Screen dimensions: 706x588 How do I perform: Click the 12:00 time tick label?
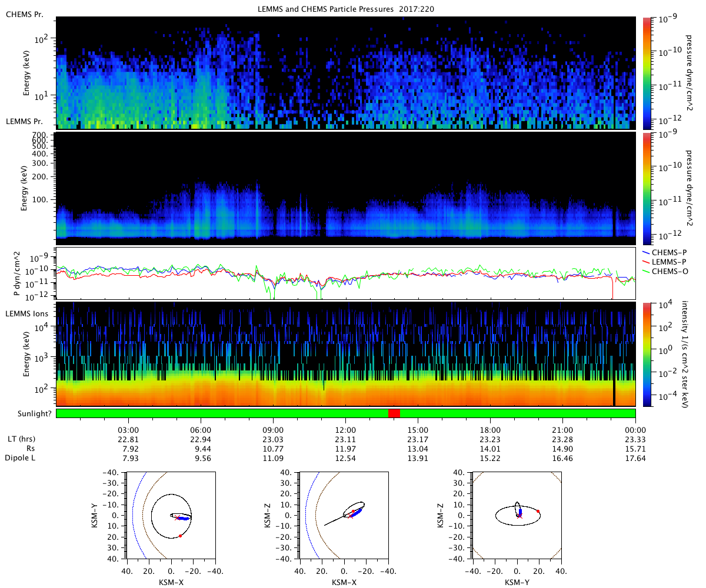coord(346,429)
